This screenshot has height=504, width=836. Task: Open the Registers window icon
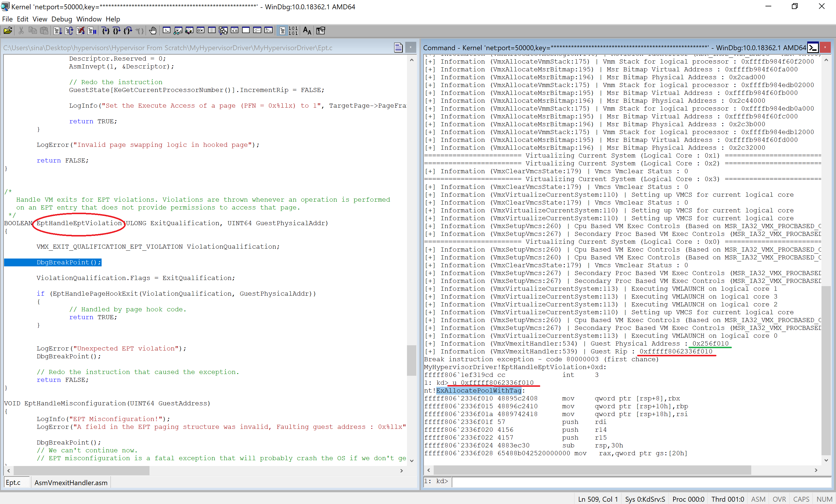[x=201, y=31]
